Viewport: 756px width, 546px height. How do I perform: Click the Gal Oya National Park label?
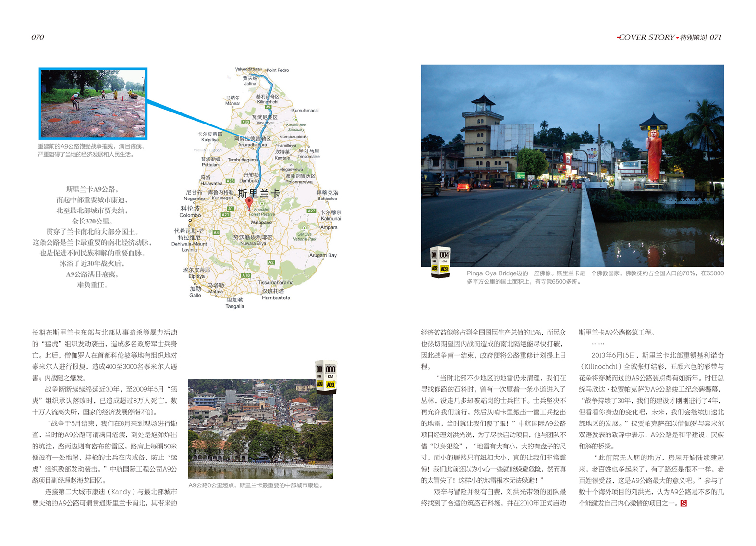(304, 236)
